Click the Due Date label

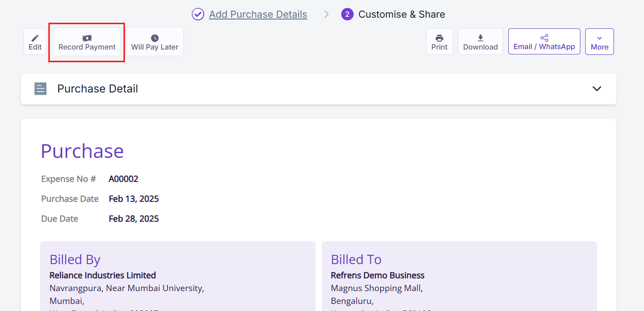tap(60, 219)
